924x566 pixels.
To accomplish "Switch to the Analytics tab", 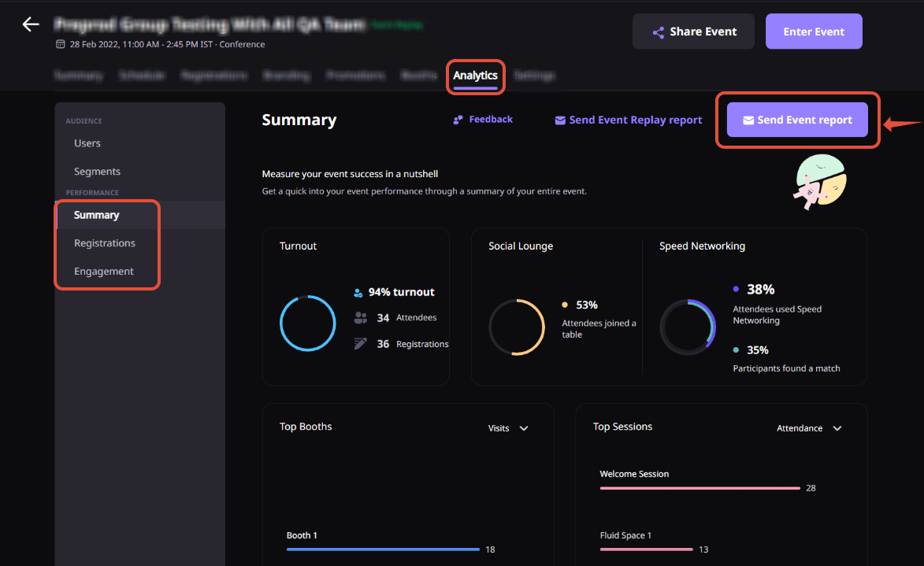I will click(x=475, y=76).
